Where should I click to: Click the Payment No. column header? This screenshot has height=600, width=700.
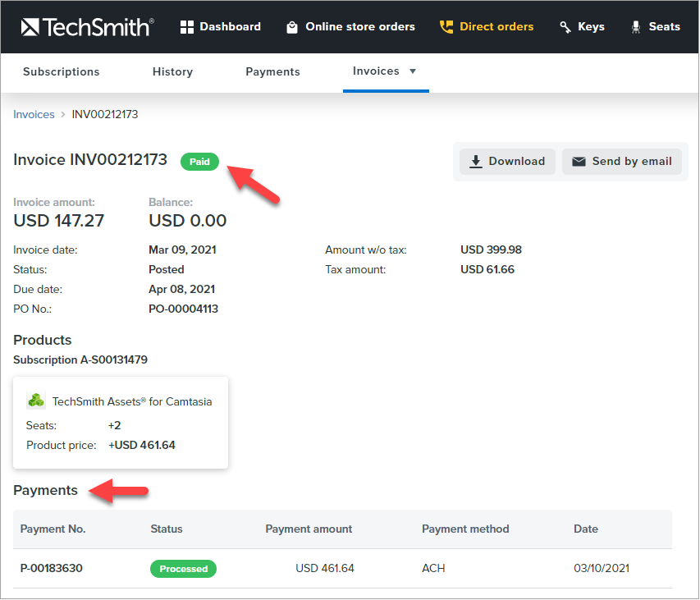pyautogui.click(x=53, y=529)
